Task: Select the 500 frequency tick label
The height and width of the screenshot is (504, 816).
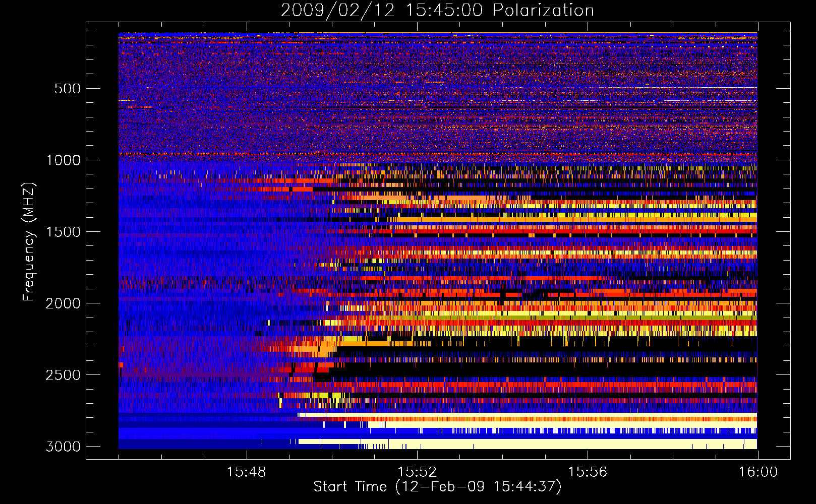Action: click(x=67, y=89)
